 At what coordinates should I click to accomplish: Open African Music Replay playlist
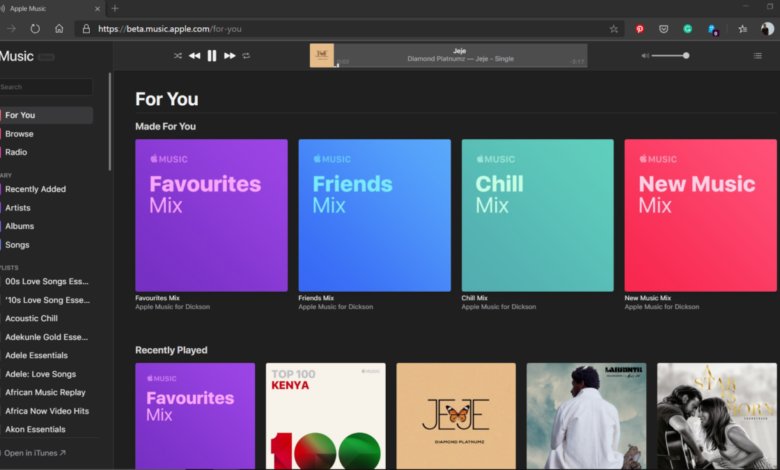click(46, 392)
